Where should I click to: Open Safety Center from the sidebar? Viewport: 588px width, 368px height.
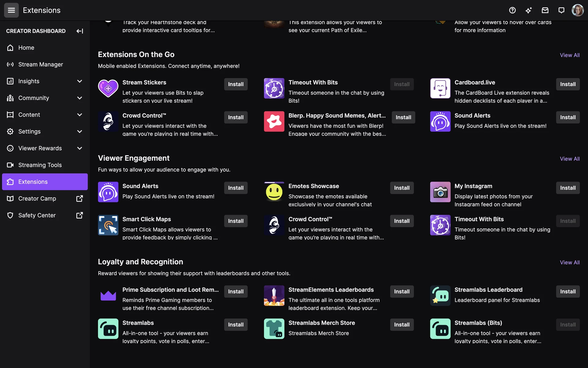point(37,215)
